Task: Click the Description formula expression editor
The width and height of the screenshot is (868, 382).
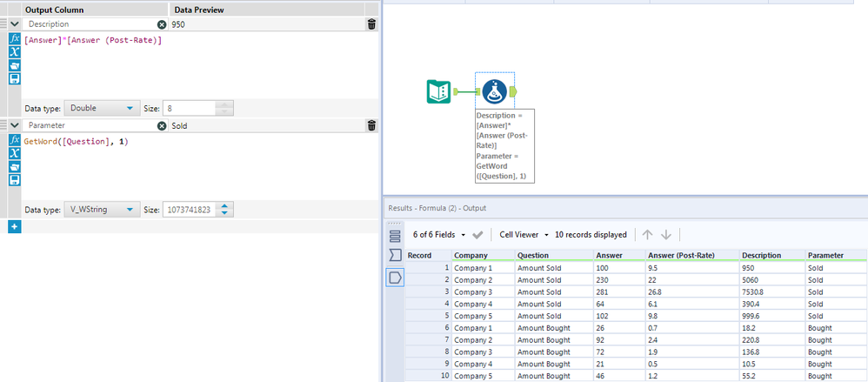Action: coord(200,65)
